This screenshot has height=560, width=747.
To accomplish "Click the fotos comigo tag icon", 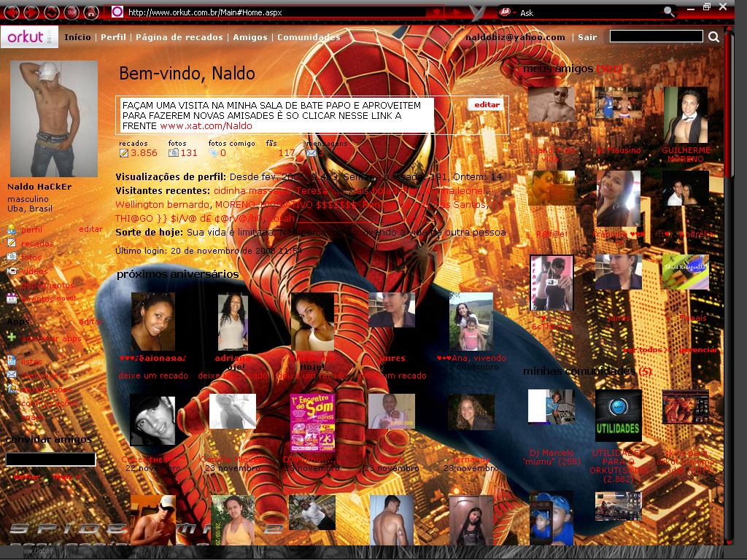I will 213,153.
